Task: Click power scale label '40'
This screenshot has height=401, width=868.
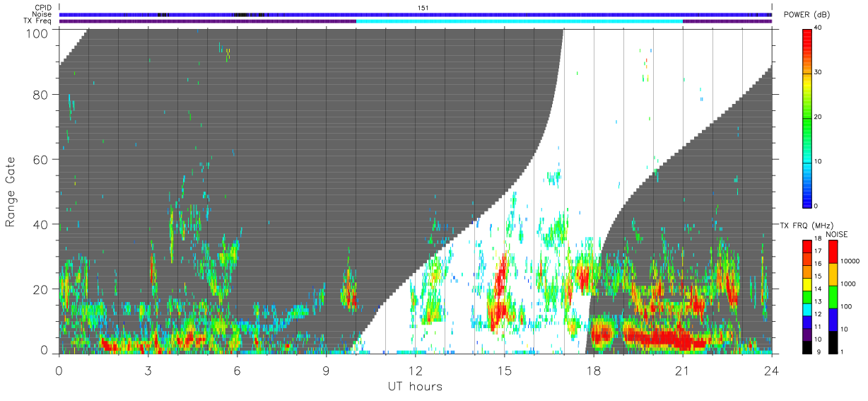Action: [x=819, y=28]
